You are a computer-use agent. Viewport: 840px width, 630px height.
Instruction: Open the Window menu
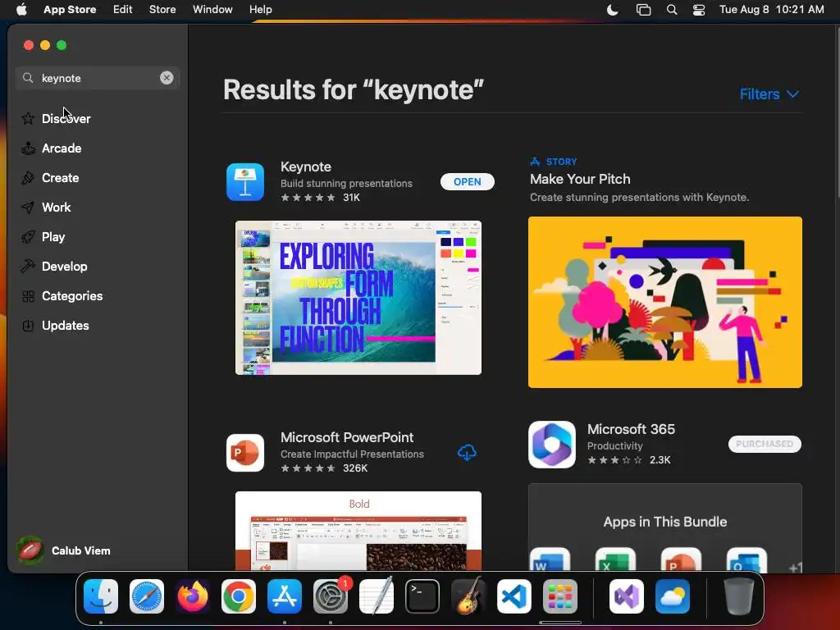click(x=212, y=10)
